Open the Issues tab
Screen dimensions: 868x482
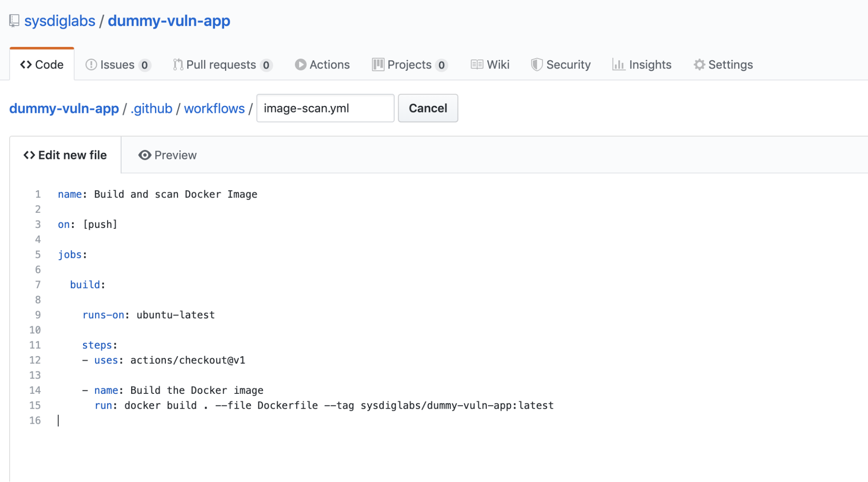(118, 65)
